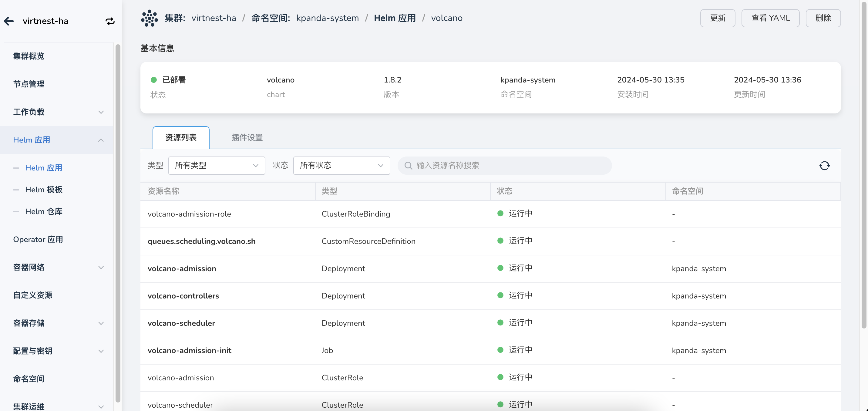Click search magnifier icon in resource search
This screenshot has width=868, height=411.
(x=408, y=165)
